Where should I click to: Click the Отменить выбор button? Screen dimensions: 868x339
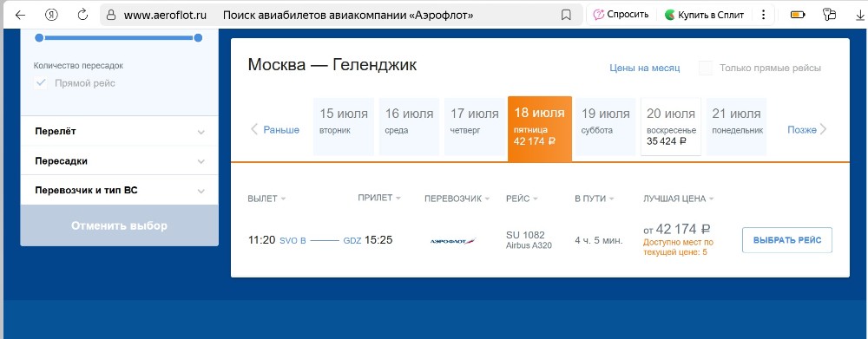[119, 225]
